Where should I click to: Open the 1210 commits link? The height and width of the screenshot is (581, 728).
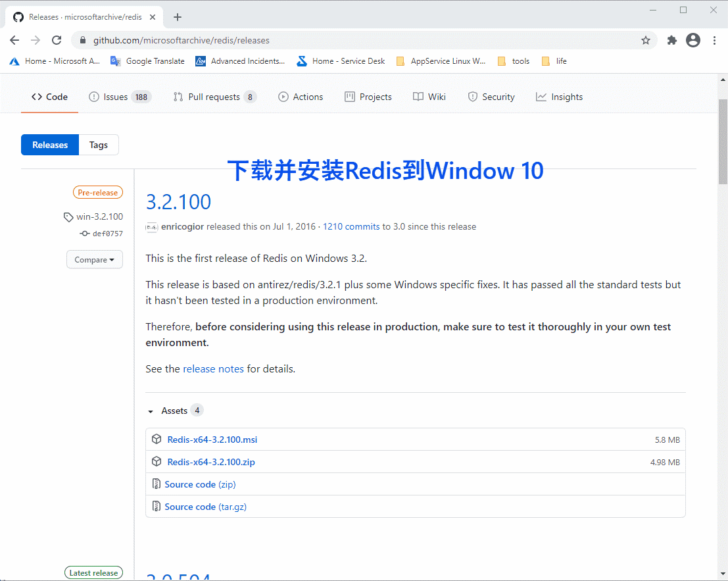(x=351, y=226)
